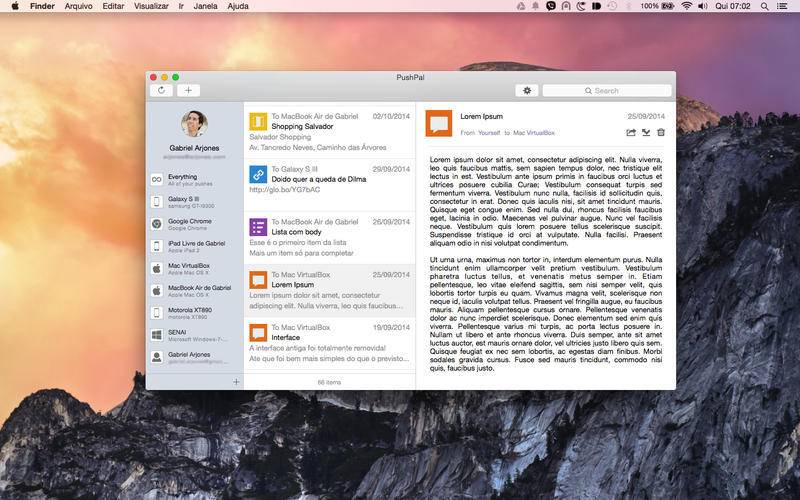
Task: Open the Editar menu
Action: [113, 6]
